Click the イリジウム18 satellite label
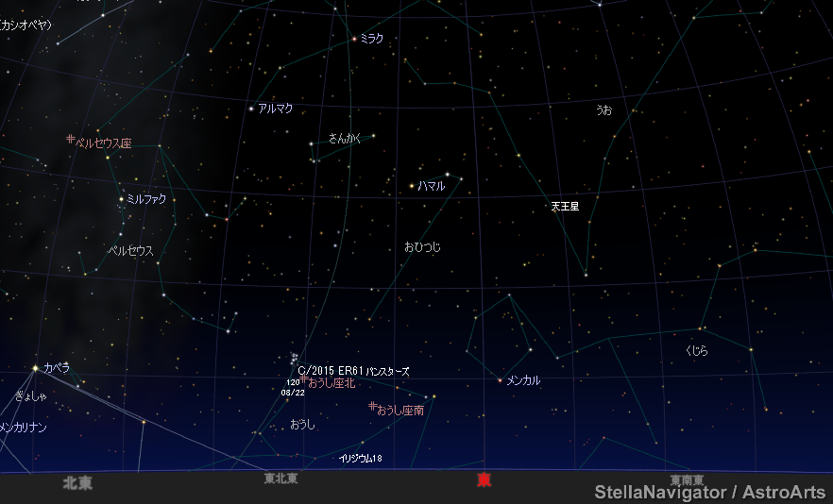The width and height of the screenshot is (833, 504). pos(360,459)
